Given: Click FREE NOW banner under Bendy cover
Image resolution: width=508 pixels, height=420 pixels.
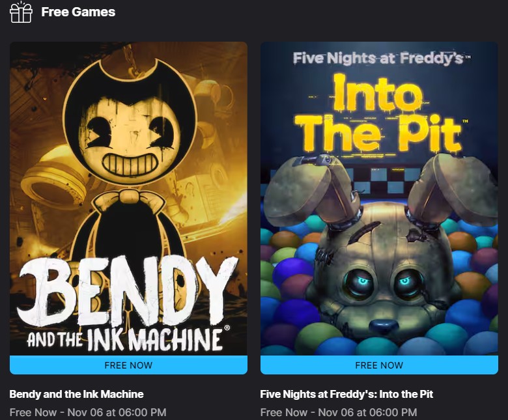Looking at the screenshot, I should coord(128,365).
